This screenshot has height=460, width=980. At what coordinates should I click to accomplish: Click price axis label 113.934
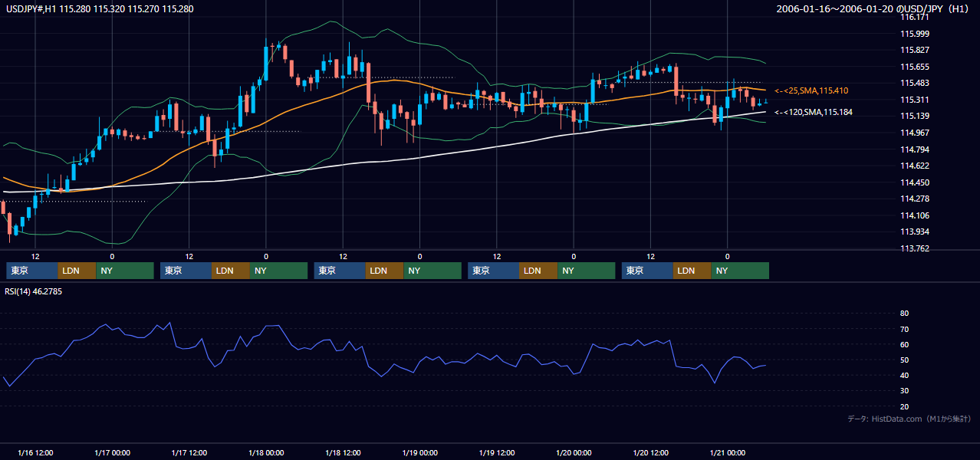click(x=914, y=232)
